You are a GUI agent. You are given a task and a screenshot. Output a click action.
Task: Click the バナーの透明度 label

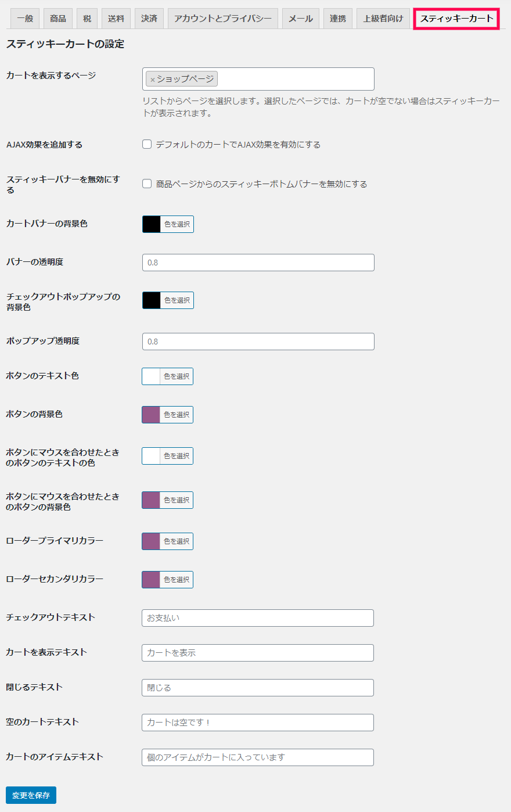(x=35, y=262)
